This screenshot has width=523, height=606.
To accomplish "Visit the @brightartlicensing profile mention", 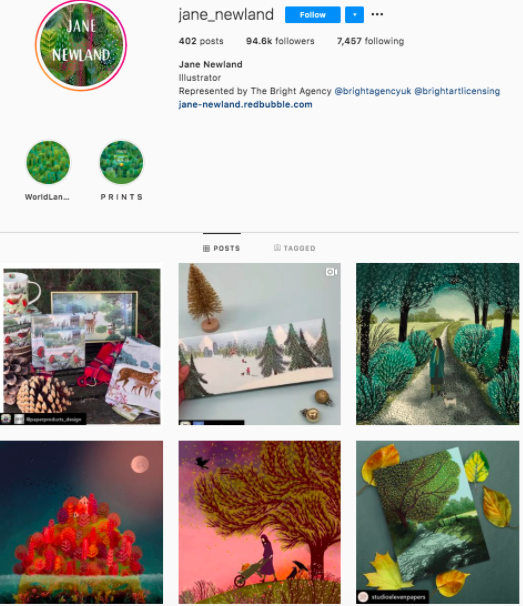I will (x=457, y=91).
